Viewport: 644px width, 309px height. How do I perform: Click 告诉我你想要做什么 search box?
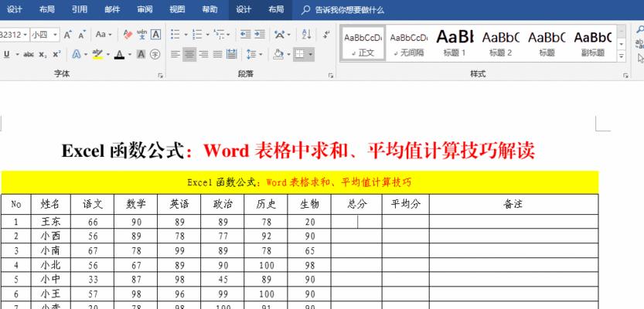[343, 10]
